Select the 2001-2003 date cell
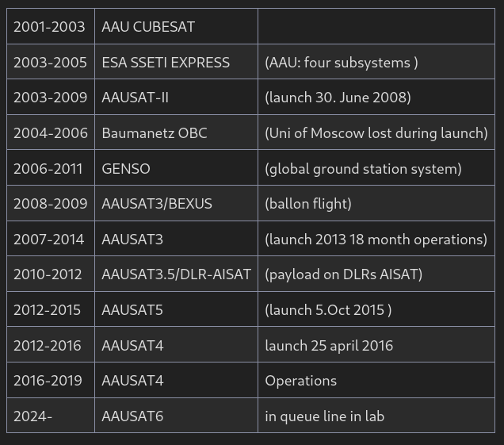This screenshot has width=504, height=445. point(49,27)
